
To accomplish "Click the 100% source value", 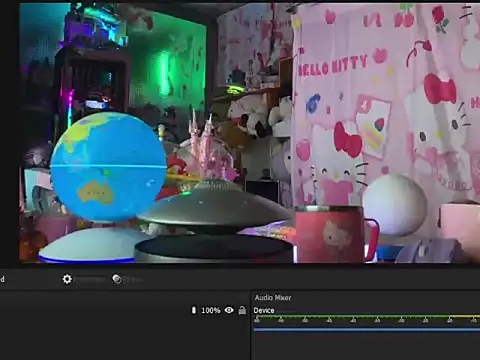I will click(211, 311).
